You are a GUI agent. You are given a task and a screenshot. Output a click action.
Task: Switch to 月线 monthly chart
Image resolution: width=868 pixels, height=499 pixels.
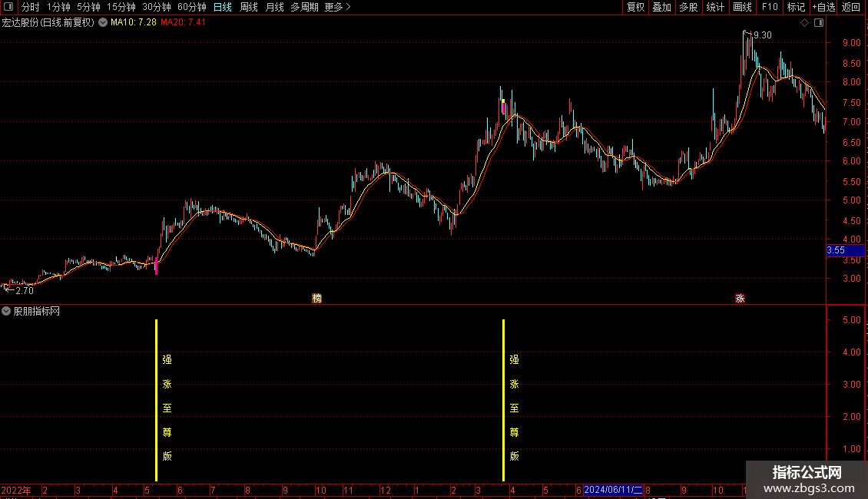click(x=274, y=7)
